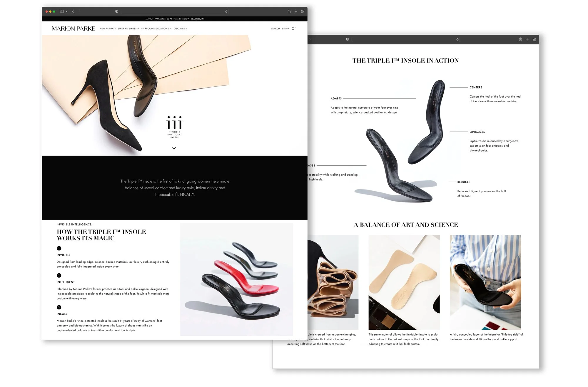Click the Learn How announcement link
Screen dimensions: 588x387
[x=197, y=19]
